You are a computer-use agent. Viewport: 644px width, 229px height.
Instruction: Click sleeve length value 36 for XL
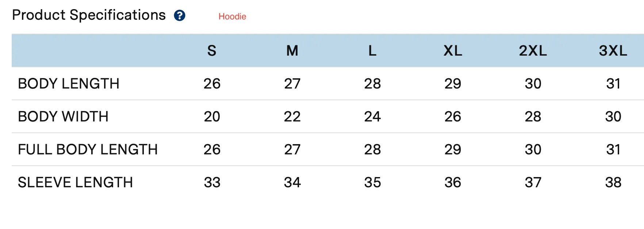coord(453,183)
